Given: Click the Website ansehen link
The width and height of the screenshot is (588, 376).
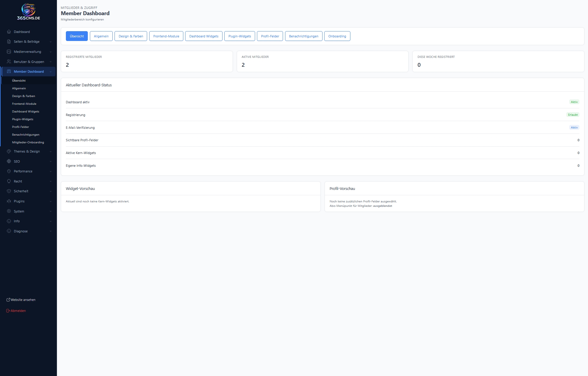Looking at the screenshot, I should [x=23, y=300].
